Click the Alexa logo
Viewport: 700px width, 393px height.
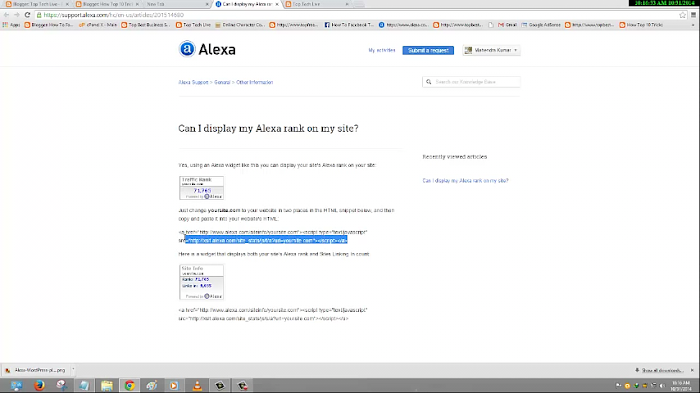207,49
